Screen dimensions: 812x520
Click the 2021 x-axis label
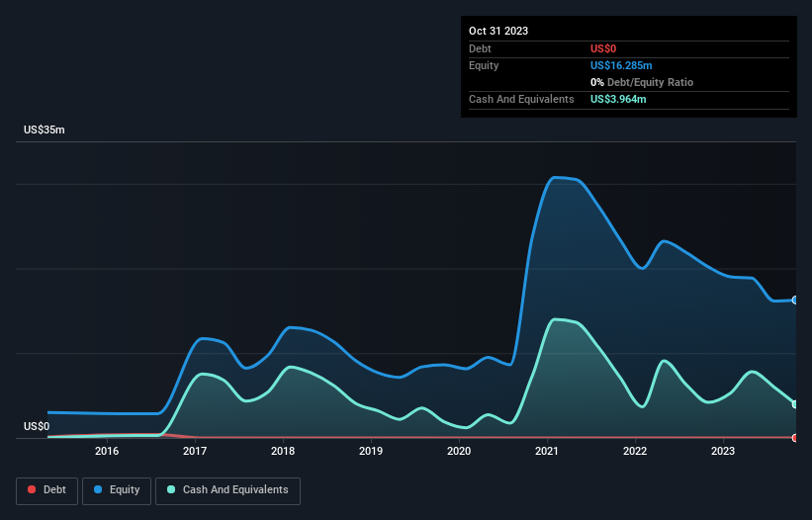click(x=547, y=451)
